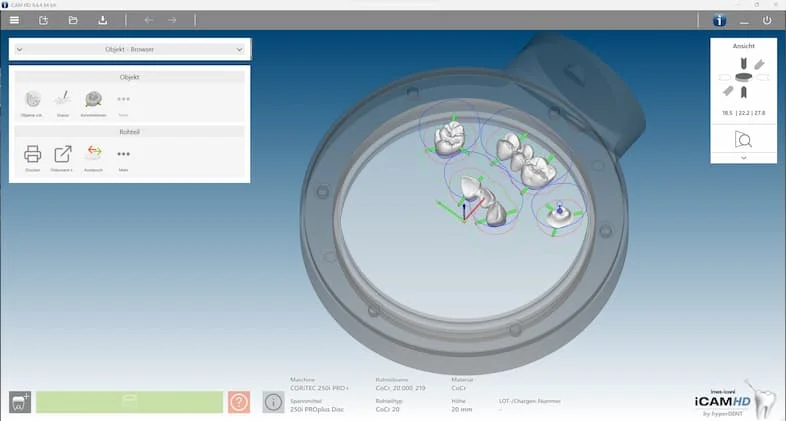Click the redo forward arrow
The height and width of the screenshot is (421, 786).
tap(172, 20)
